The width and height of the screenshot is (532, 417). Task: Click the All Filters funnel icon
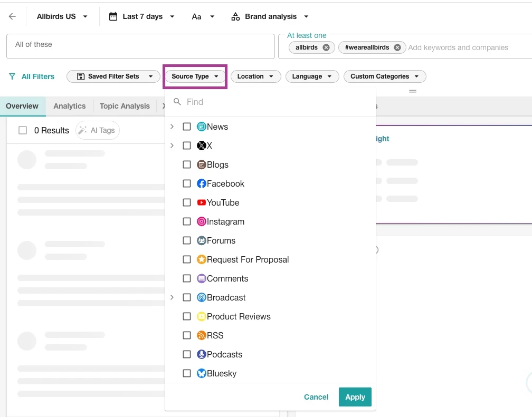tap(12, 76)
